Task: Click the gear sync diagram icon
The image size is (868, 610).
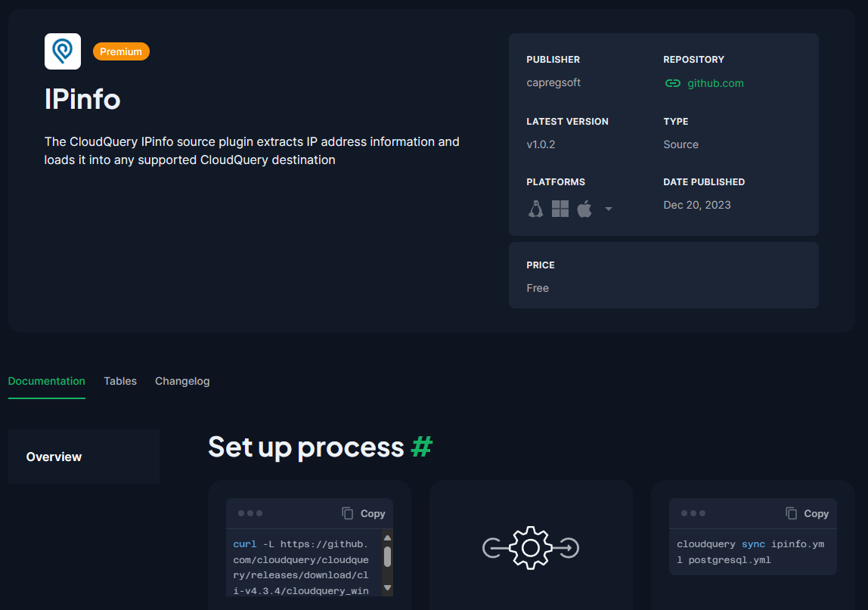Action: click(x=531, y=547)
